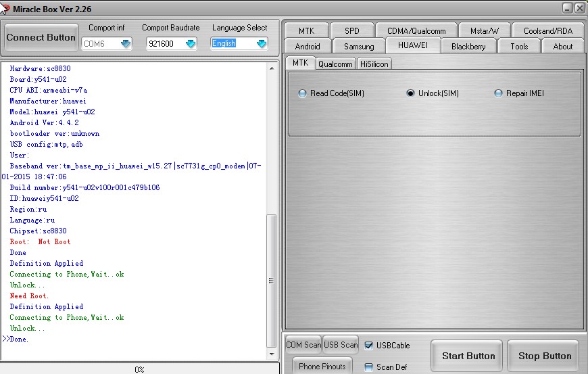Click the 'Android Ver:4.4.2' log line

tap(44, 122)
